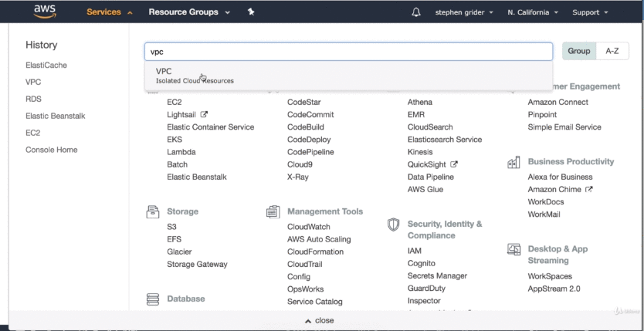Open Kinesis service
644x331 pixels.
click(420, 152)
